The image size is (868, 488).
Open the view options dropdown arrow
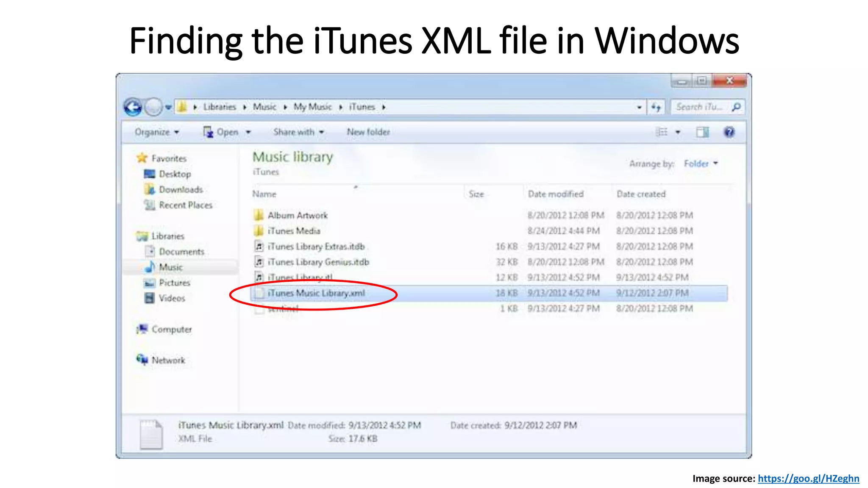click(x=678, y=132)
